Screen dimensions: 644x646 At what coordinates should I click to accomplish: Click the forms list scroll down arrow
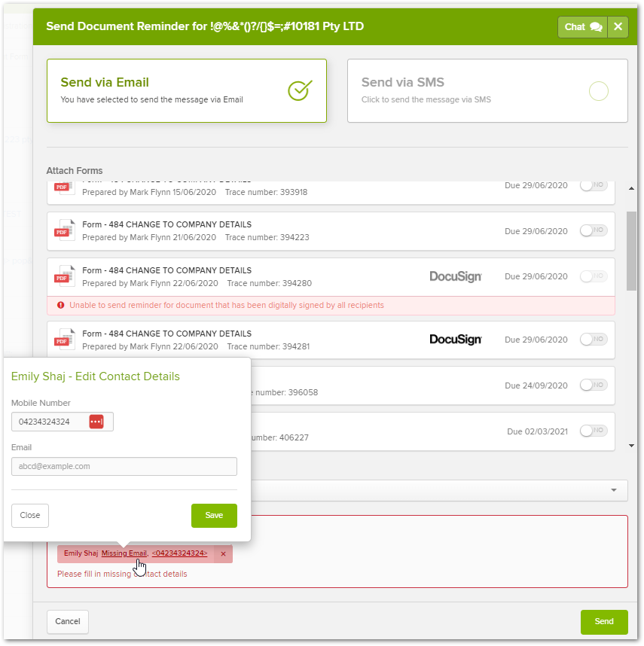click(x=631, y=446)
